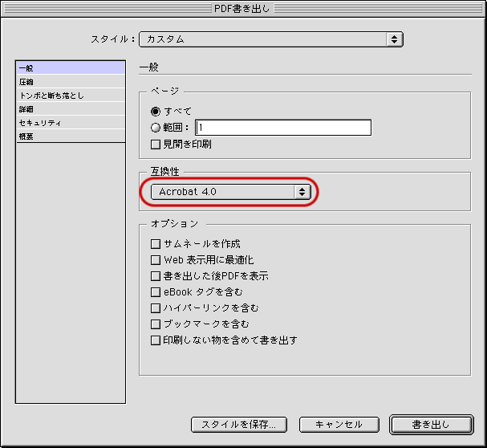Viewport: 487px width, 448px height.
Task: Select 概要 in the left category list
Action: pyautogui.click(x=71, y=136)
